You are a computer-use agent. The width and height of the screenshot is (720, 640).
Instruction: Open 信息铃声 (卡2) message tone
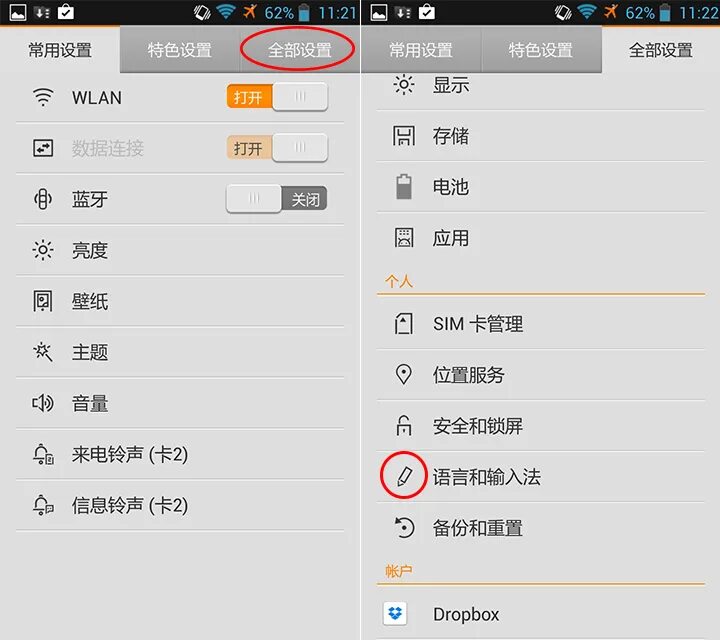(x=180, y=505)
